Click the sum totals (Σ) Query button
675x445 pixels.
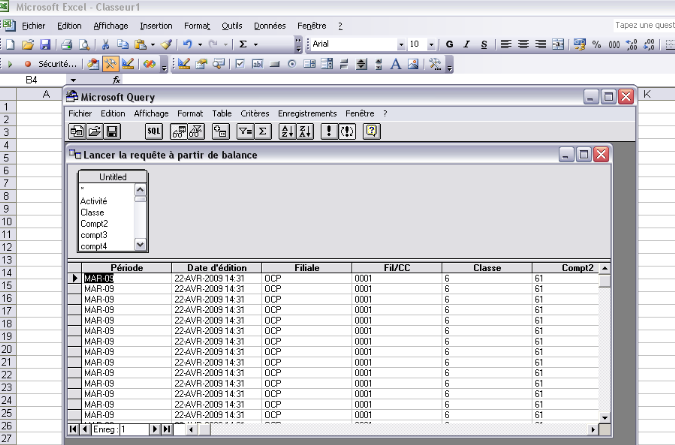click(x=263, y=131)
